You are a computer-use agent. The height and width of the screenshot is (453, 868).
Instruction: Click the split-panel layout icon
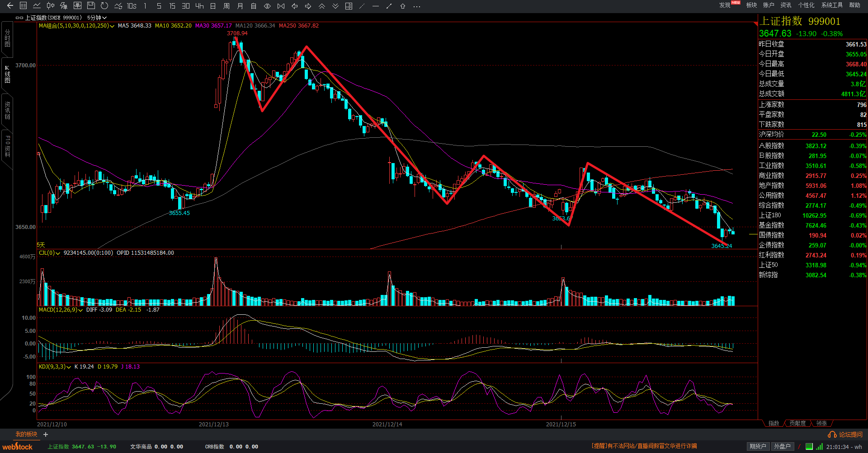click(349, 6)
